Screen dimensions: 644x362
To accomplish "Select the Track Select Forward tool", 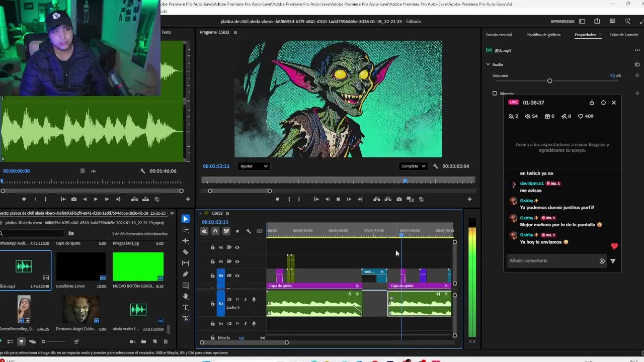I will pos(186,230).
